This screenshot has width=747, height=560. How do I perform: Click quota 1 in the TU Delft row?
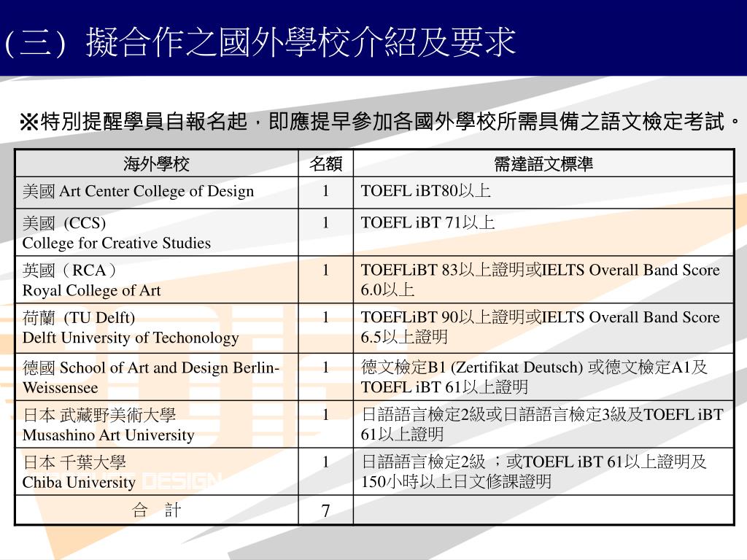[x=326, y=317]
